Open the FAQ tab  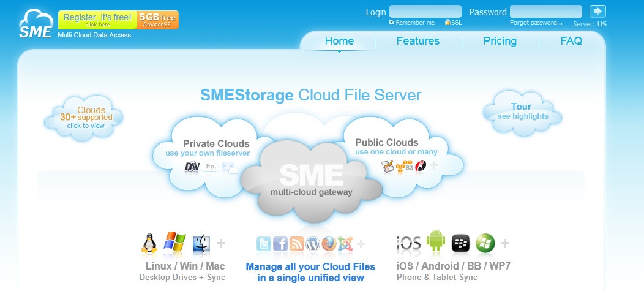click(x=571, y=40)
